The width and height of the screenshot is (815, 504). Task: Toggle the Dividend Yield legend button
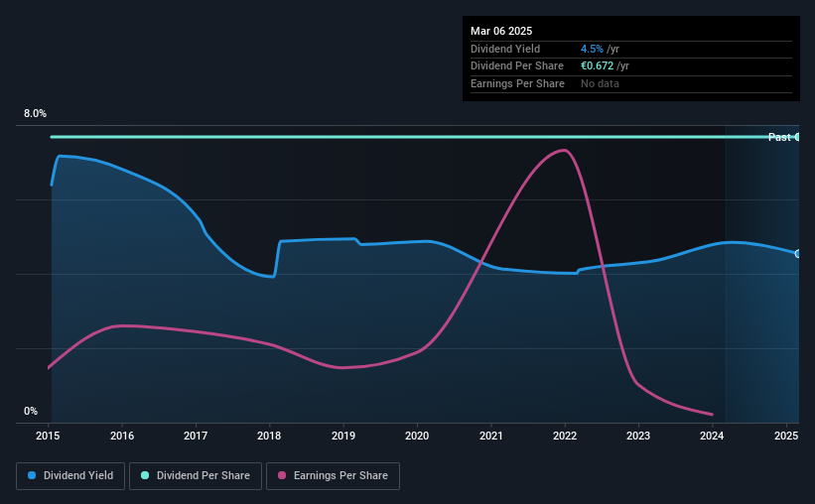pos(70,476)
